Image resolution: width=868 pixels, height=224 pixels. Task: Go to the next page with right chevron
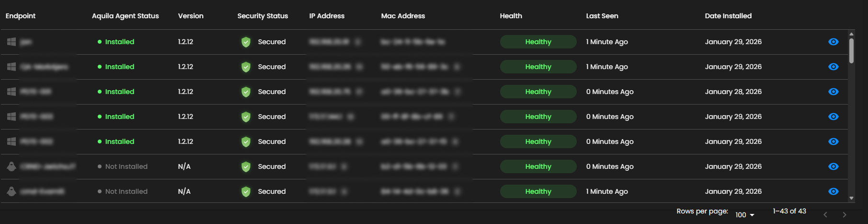click(x=844, y=215)
